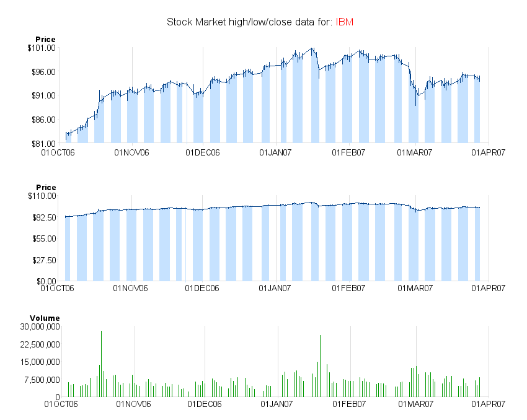Click '01MAR07' under the middle price chart

pyautogui.click(x=415, y=288)
